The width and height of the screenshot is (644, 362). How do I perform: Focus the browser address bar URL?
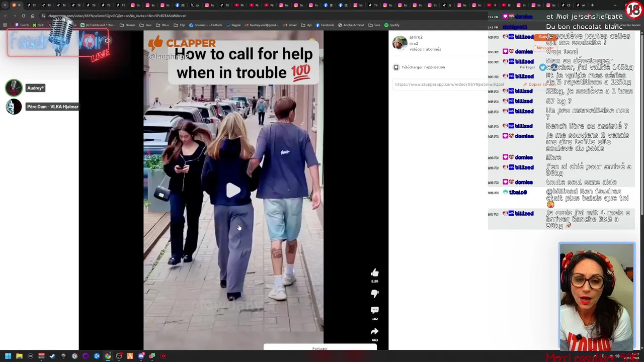coord(117,16)
